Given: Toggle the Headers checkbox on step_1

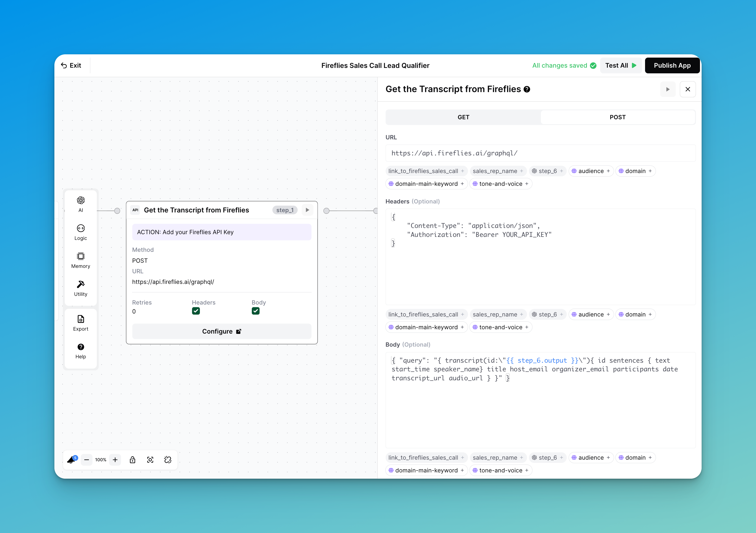Looking at the screenshot, I should 196,311.
